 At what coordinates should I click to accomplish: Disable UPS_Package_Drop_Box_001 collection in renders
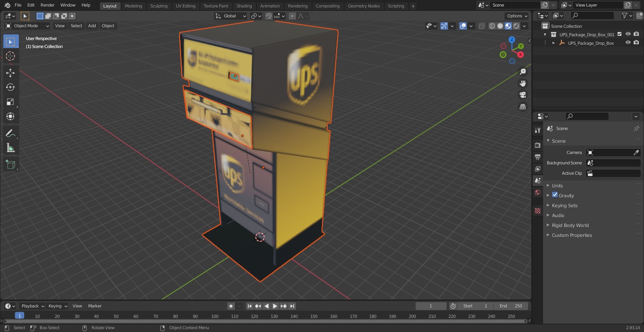[636, 34]
